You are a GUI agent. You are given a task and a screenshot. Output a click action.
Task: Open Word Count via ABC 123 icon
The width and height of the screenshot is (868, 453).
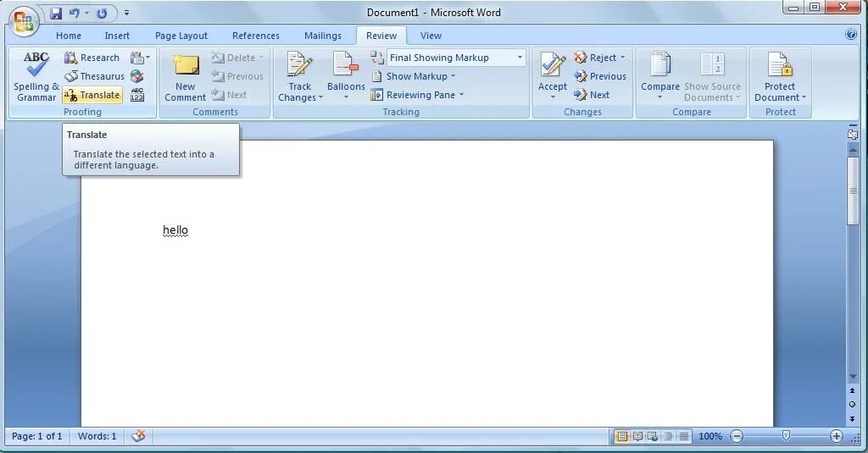[136, 95]
